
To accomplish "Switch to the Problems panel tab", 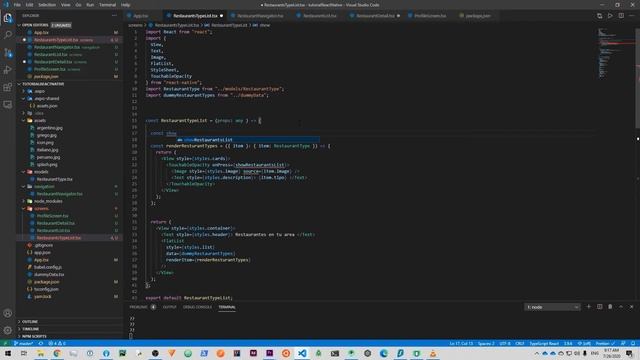I will coord(139,307).
